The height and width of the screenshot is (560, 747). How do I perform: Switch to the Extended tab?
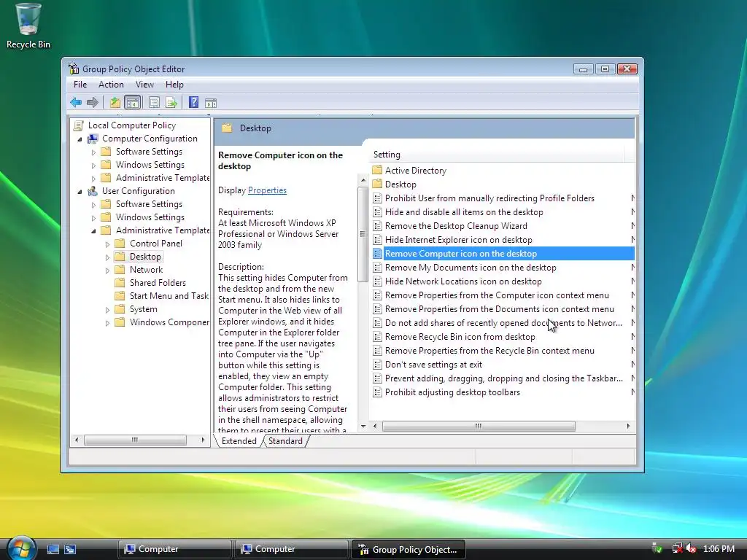pos(239,441)
